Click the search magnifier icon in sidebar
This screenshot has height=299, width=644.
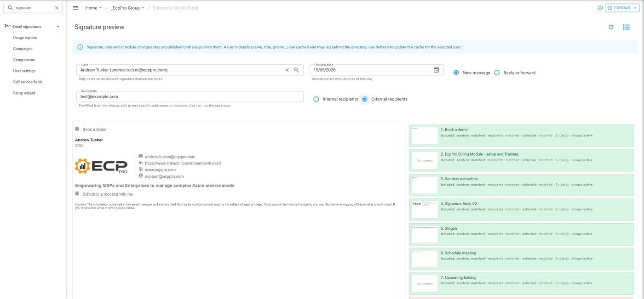(10, 8)
